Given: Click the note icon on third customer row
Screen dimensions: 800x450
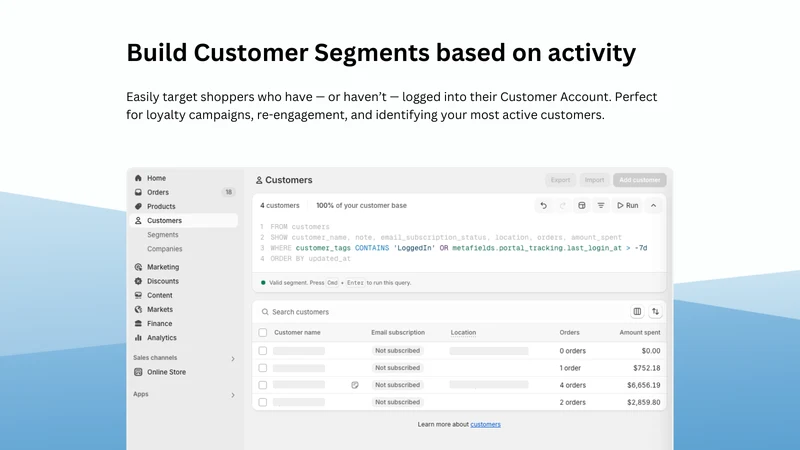Looking at the screenshot, I should click(x=355, y=385).
